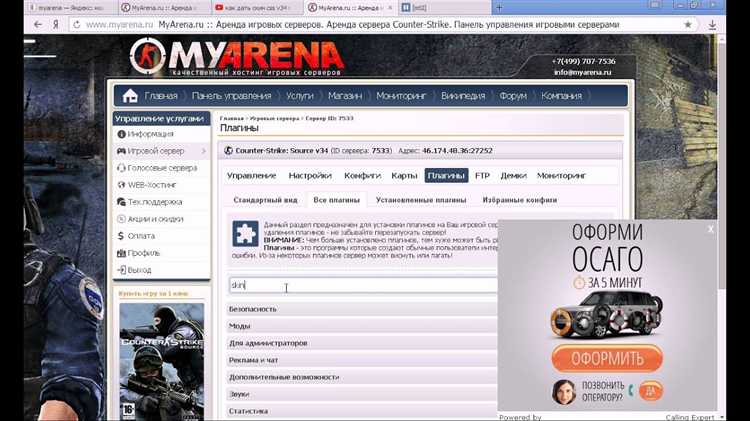
Task: Open a new browser tab
Action: [x=499, y=8]
